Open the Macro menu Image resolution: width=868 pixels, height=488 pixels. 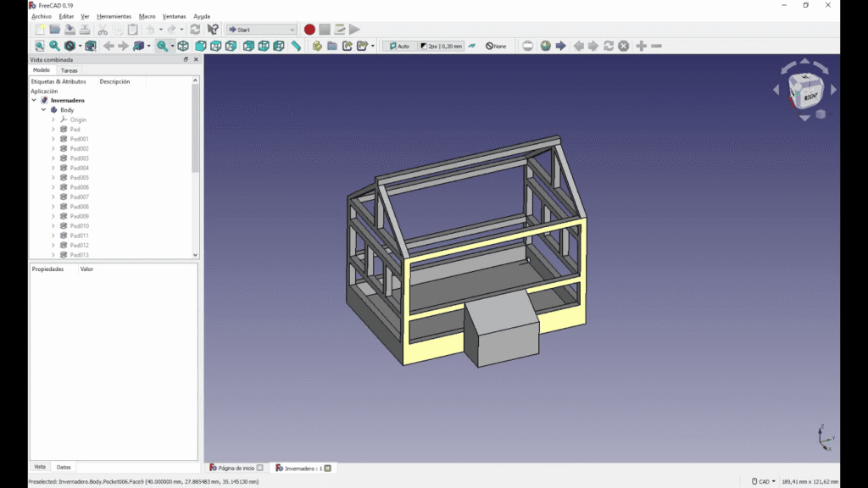147,16
